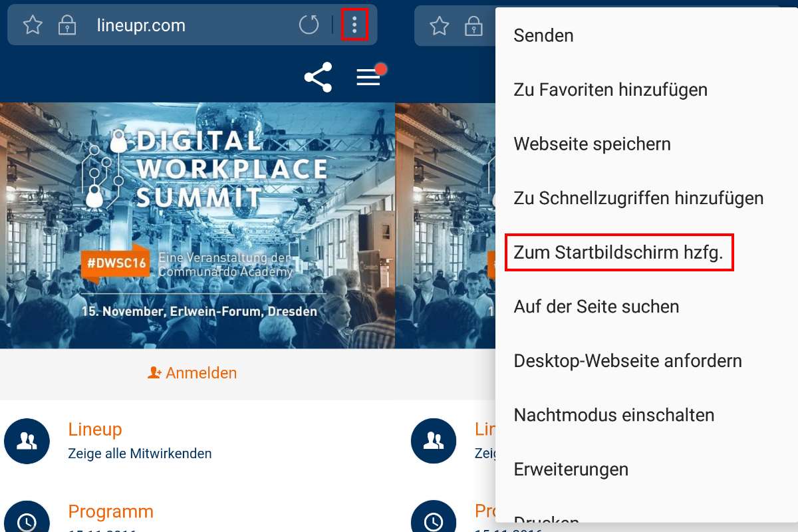Select Auf der Seite suchen
The width and height of the screenshot is (798, 532).
click(x=596, y=306)
